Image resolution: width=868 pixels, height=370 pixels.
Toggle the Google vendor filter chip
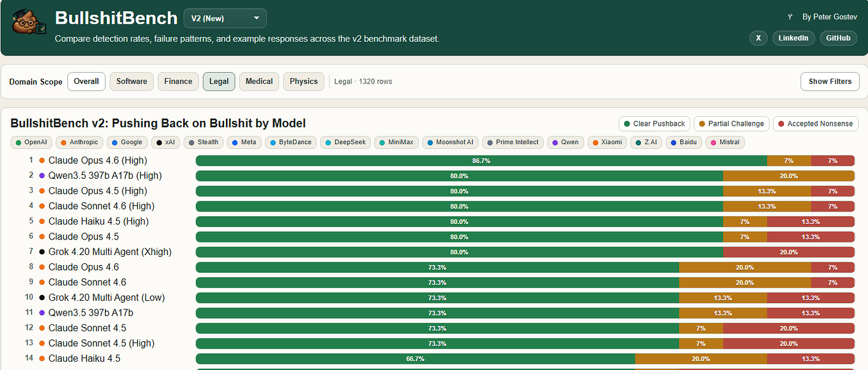[x=126, y=142]
